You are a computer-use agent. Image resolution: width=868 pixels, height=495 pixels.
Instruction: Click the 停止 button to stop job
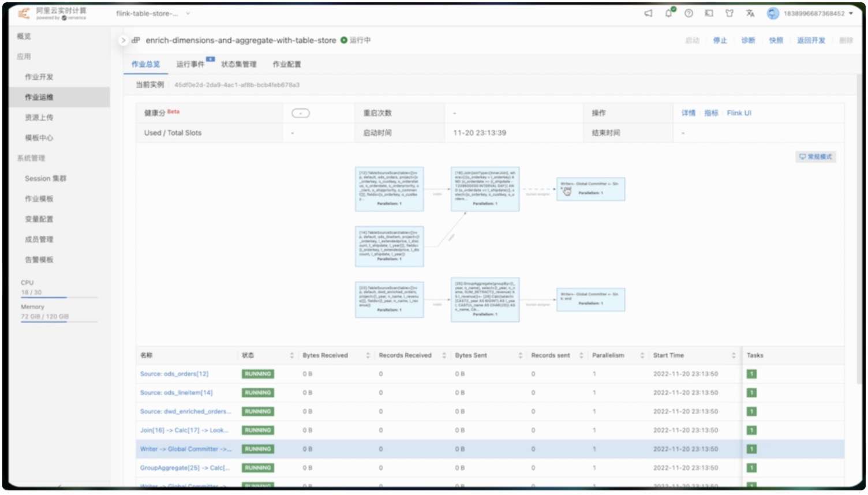point(720,40)
